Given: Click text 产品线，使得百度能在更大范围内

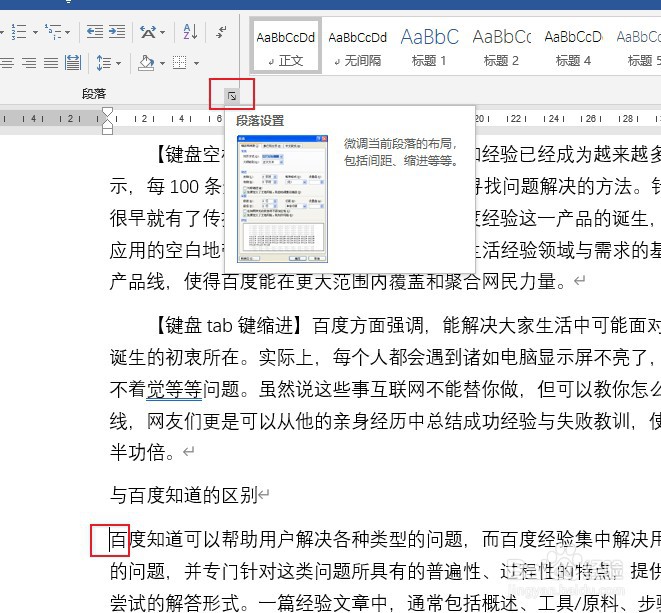Looking at the screenshot, I should click(248, 282).
